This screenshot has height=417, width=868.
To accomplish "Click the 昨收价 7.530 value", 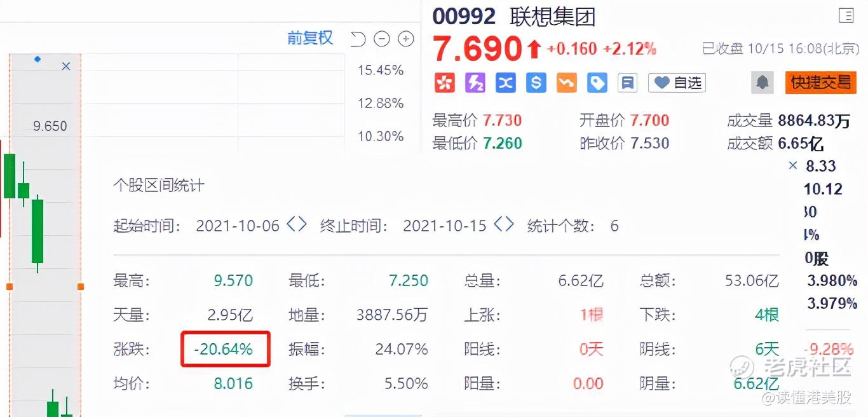I will [649, 143].
